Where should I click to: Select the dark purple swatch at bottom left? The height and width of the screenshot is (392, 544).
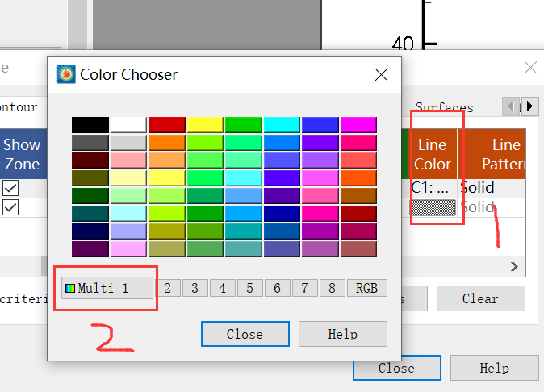[x=90, y=249]
